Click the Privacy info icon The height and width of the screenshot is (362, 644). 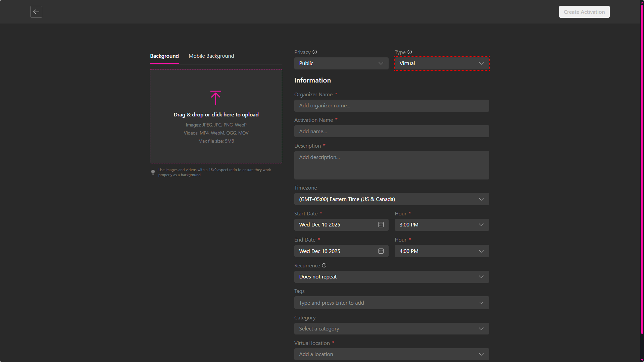click(315, 52)
